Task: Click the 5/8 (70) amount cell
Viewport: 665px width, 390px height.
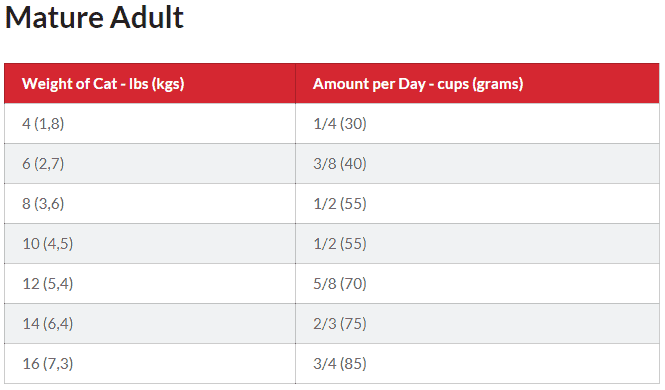Action: pos(478,283)
